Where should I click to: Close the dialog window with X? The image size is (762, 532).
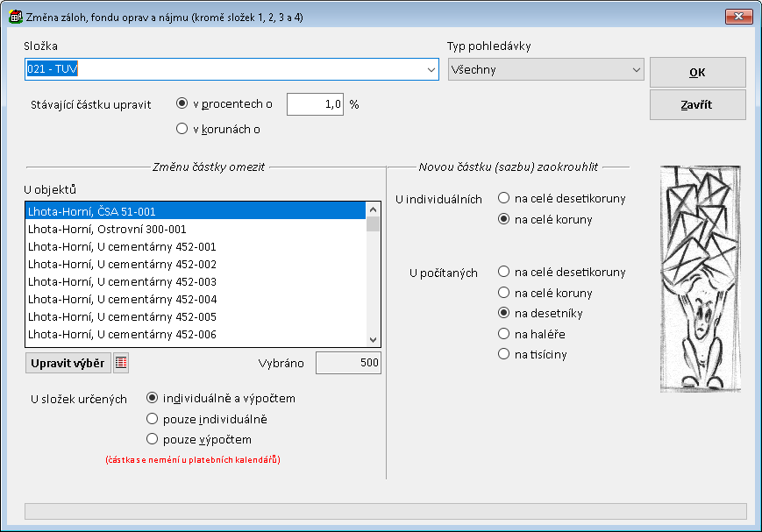pyautogui.click(x=738, y=16)
